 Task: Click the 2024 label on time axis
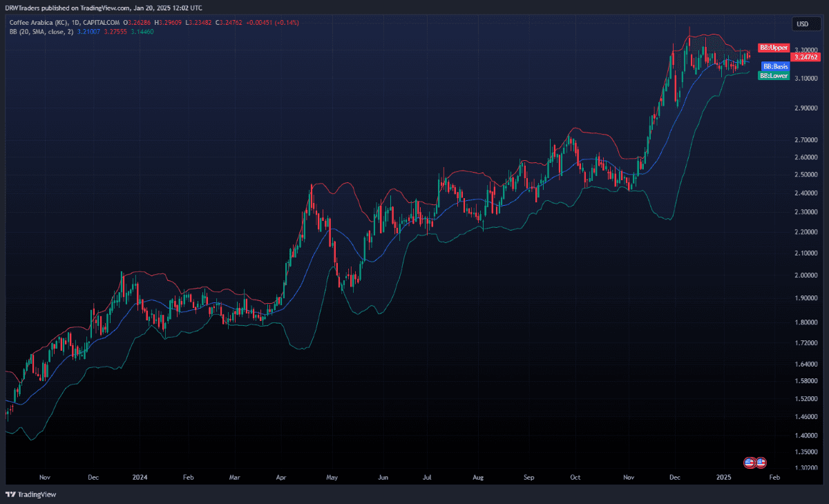coord(140,477)
